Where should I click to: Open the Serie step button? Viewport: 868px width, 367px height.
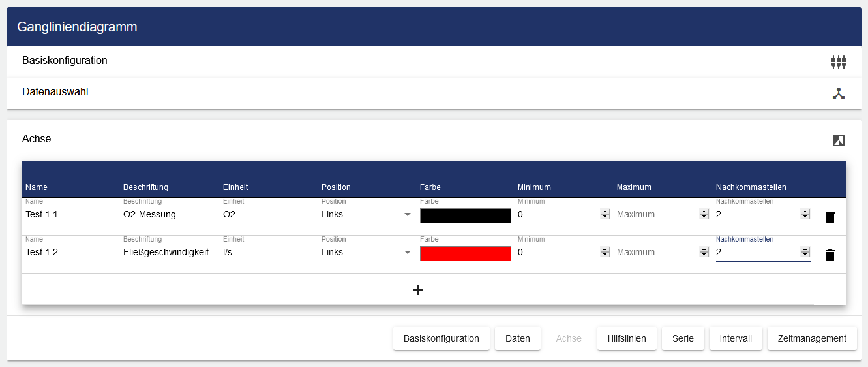[683, 338]
